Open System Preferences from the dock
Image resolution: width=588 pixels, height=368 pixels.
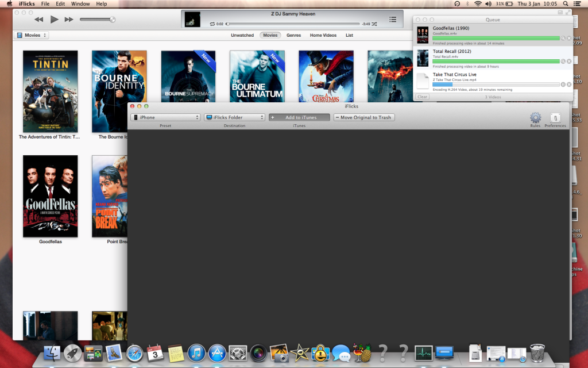(x=238, y=354)
